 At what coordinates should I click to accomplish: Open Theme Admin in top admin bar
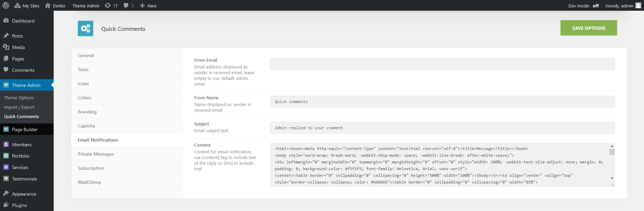tap(86, 6)
